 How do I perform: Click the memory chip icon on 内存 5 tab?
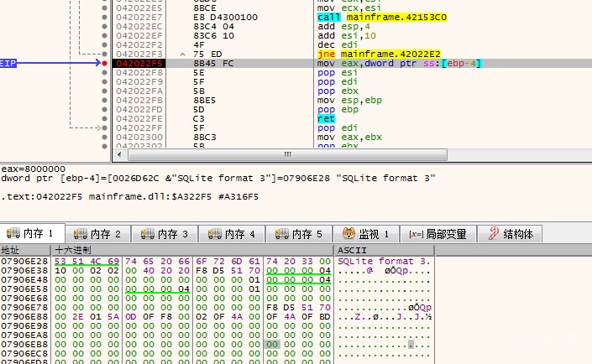[282, 234]
